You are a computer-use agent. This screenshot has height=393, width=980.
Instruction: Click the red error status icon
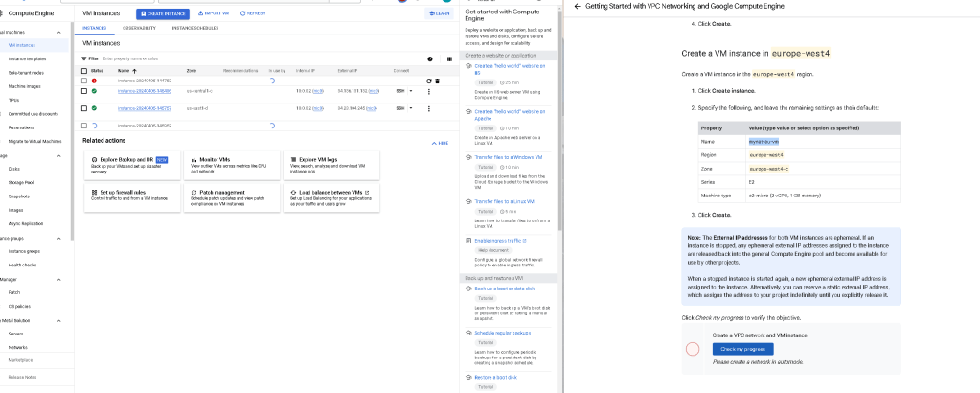coord(94,81)
